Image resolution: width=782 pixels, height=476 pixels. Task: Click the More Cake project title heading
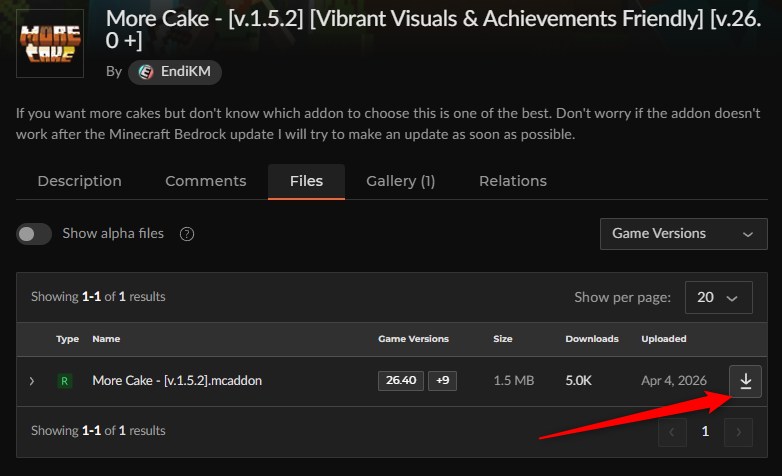[x=434, y=29]
